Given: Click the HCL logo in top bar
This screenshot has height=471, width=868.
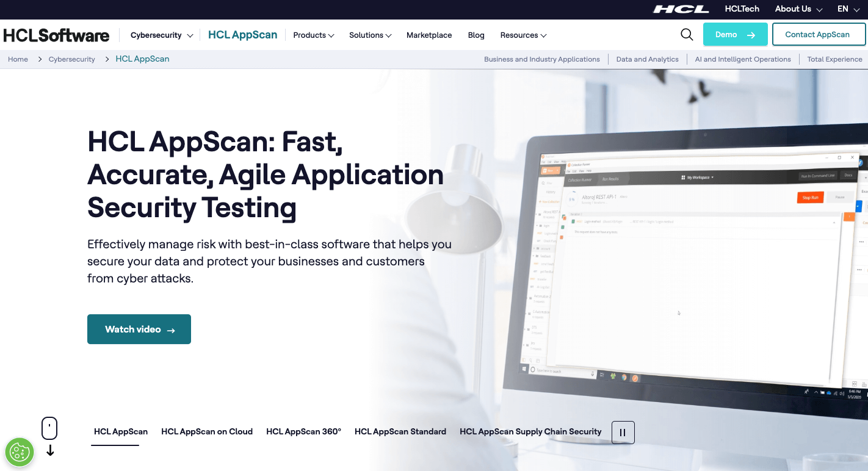Looking at the screenshot, I should point(681,9).
